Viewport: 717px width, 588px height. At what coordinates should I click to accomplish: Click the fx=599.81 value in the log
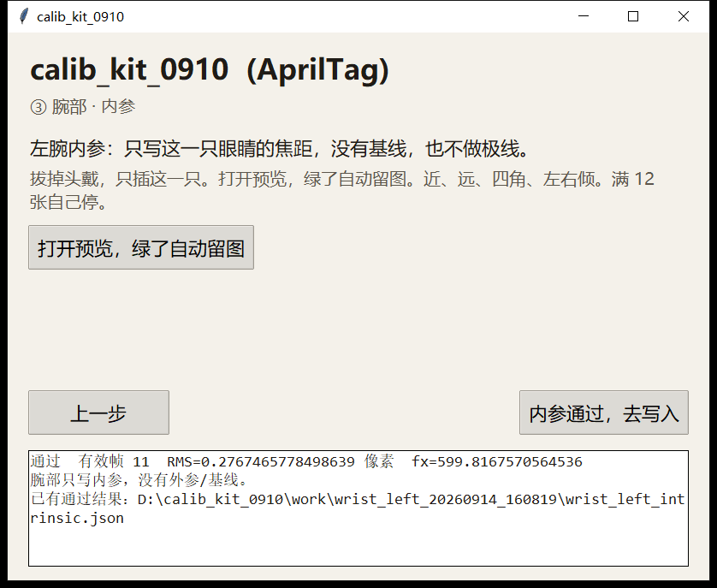coord(497,461)
